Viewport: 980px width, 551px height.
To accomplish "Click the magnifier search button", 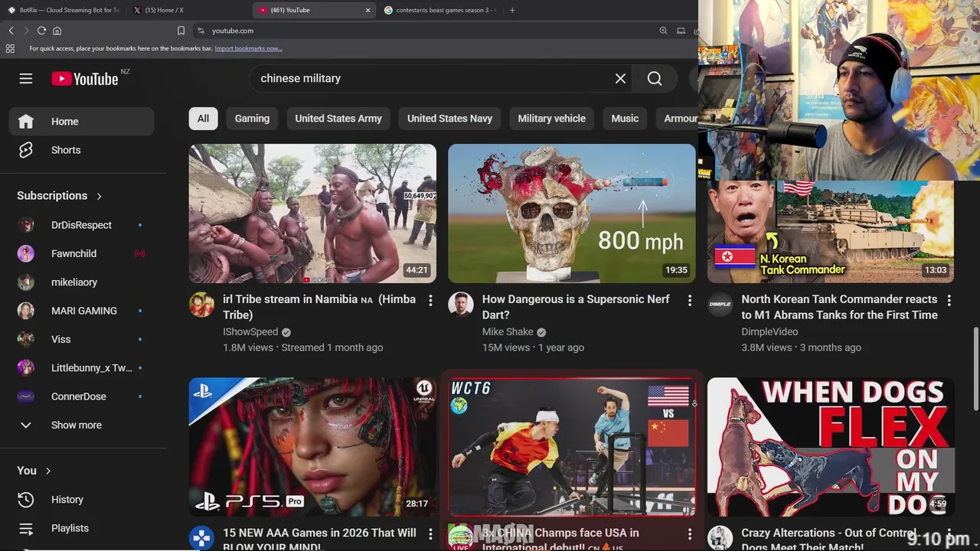I will tap(655, 78).
